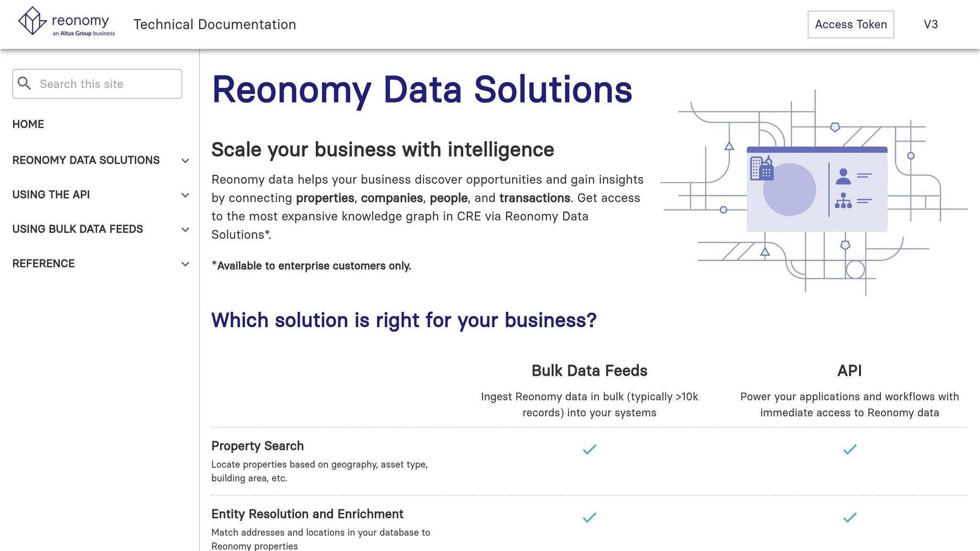Click the Bulk Data Feeds column heading
Screen dimensions: 980x551
[589, 371]
